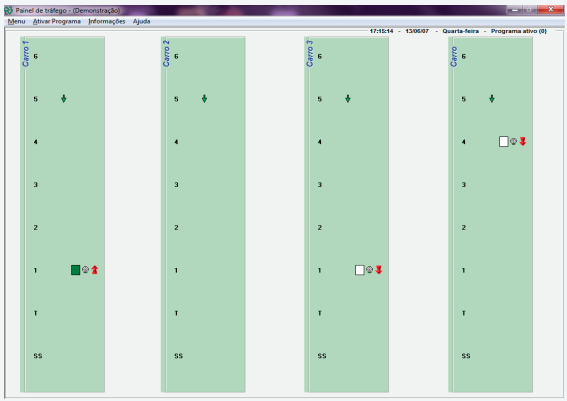Open the Ajuda menu

(x=141, y=21)
